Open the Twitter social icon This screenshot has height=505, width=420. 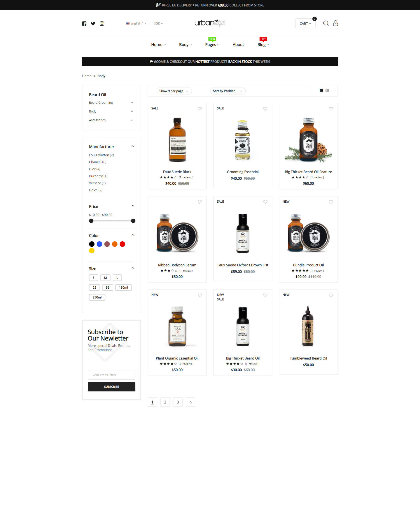(93, 24)
